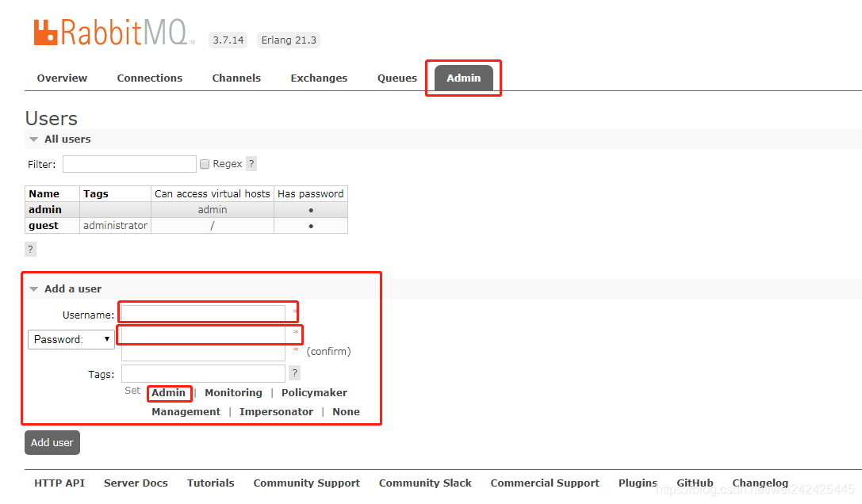Click the 3.7.14 version badge
862x504 pixels.
[228, 40]
